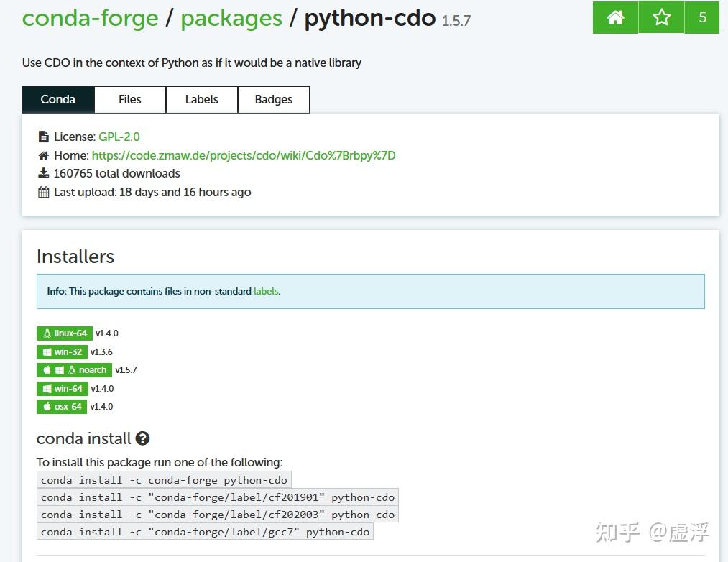Select the win-64 installer badge
Screen dimensions: 728x562
click(62, 388)
